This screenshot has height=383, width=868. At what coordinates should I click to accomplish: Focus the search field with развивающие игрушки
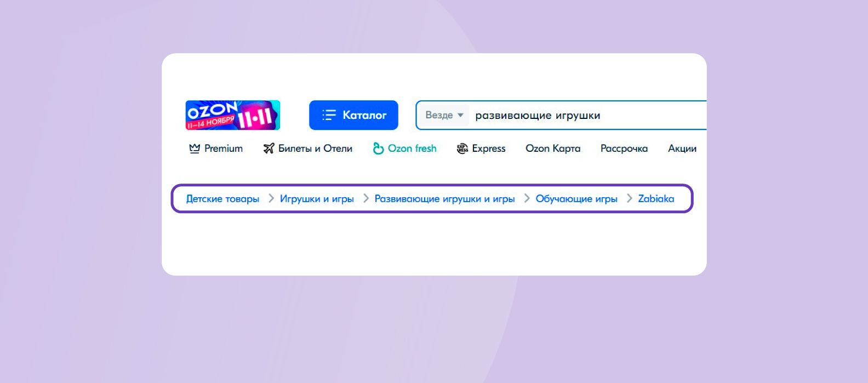point(575,115)
